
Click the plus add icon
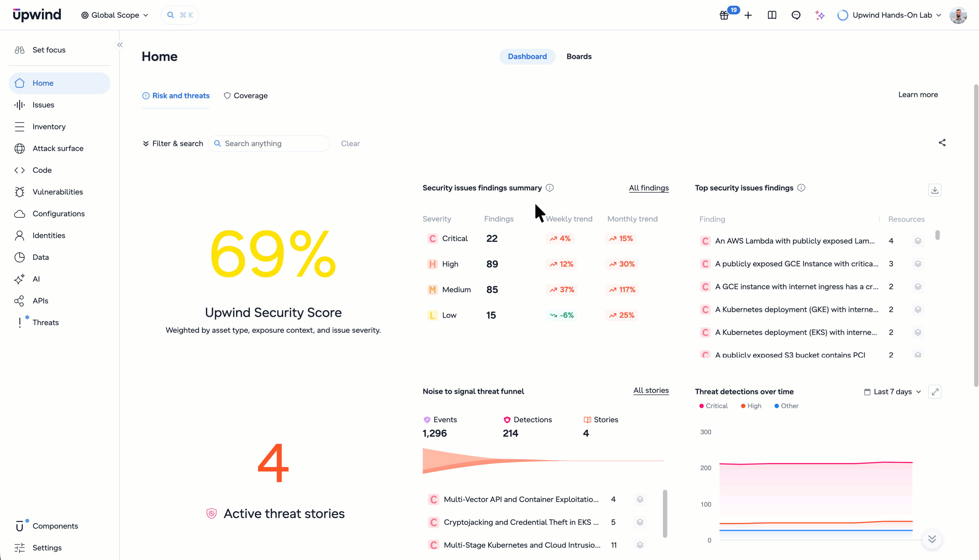pos(748,15)
